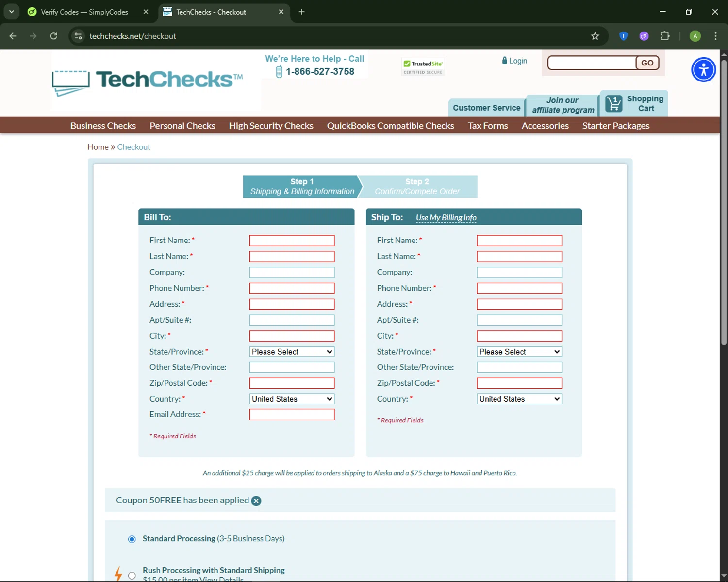Open a new browser tab
This screenshot has width=728, height=582.
click(x=301, y=12)
